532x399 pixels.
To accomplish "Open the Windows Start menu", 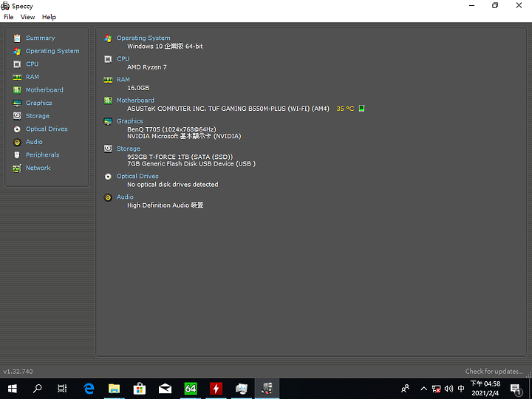I will click(x=13, y=389).
